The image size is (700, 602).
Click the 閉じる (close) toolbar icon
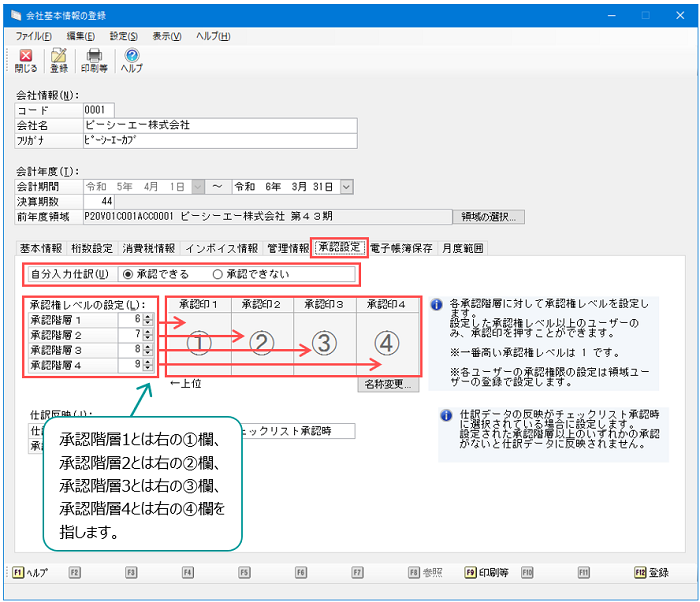(26, 60)
